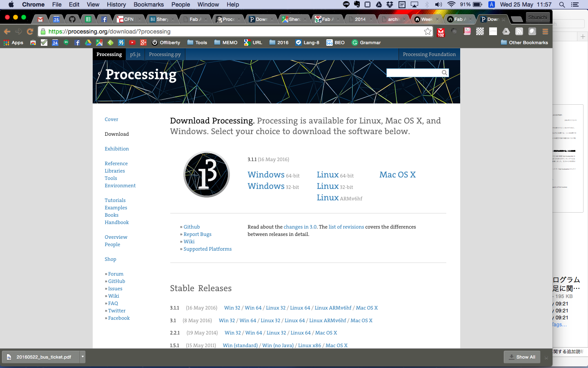Open a new tab with the blank tab button
The height and width of the screenshot is (368, 588).
[x=517, y=19]
